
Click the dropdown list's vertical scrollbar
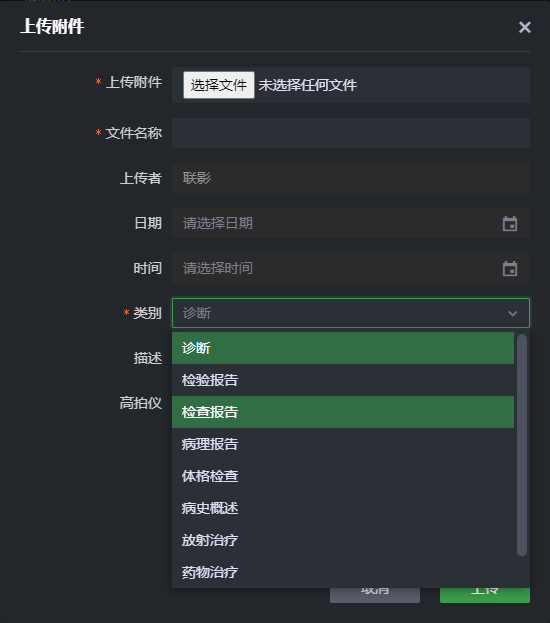pos(522,445)
